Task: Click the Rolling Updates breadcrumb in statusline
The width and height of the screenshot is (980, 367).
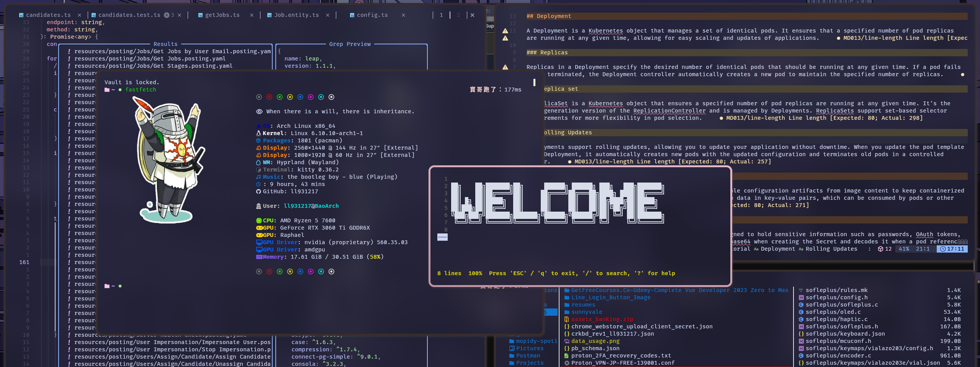Action: tap(831, 249)
